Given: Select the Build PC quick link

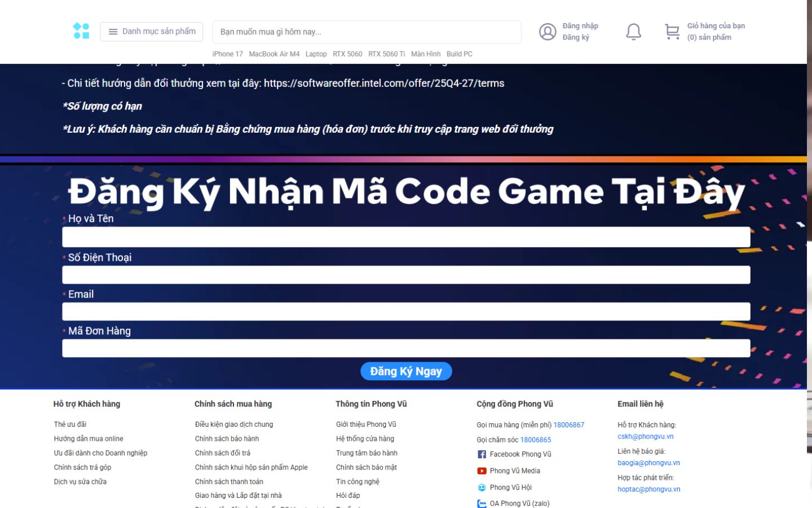Looking at the screenshot, I should click(x=460, y=54).
